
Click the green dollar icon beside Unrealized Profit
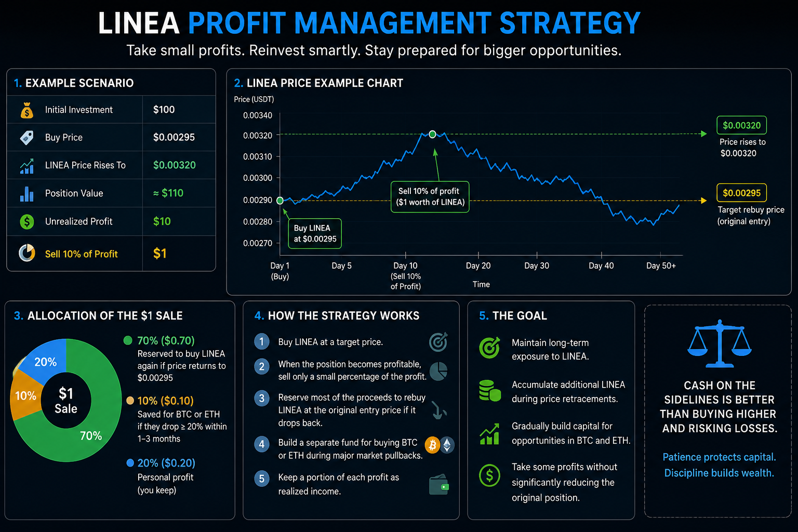pos(26,222)
